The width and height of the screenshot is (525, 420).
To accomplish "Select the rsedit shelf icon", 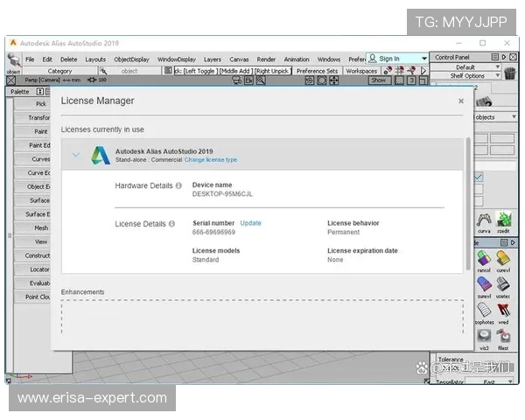I will click(504, 220).
